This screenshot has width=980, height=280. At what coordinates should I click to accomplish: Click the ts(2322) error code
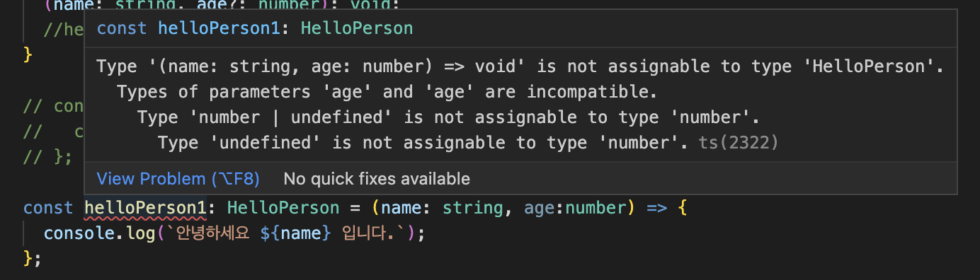pyautogui.click(x=739, y=143)
